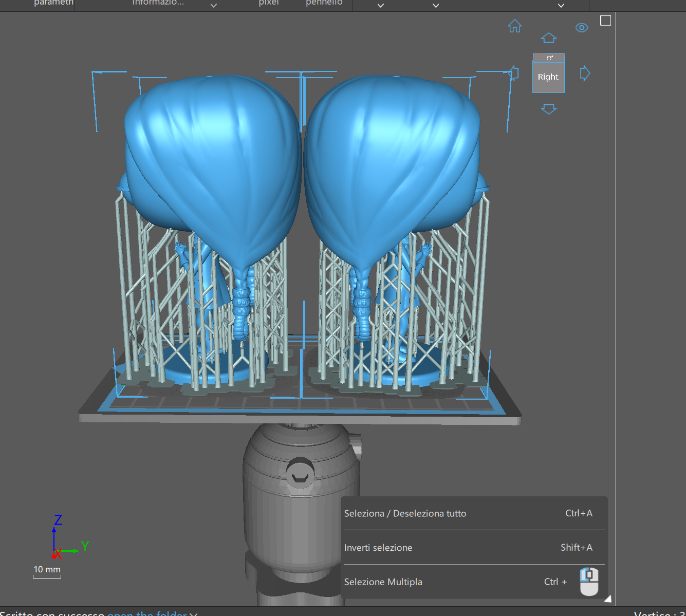Screen dimensions: 686x616
Task: Select the left blue model on the plate
Action: pyautogui.click(x=211, y=154)
